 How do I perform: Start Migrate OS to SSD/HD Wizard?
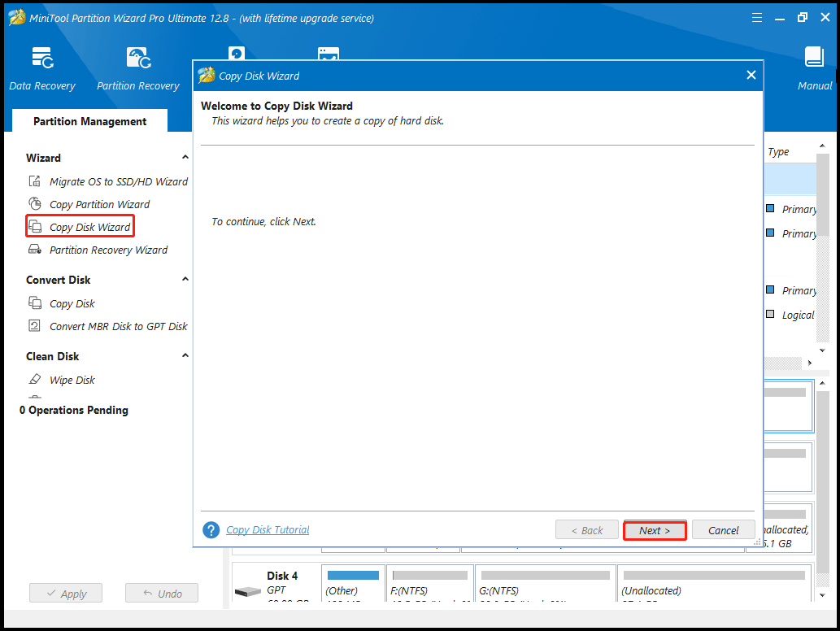click(118, 181)
